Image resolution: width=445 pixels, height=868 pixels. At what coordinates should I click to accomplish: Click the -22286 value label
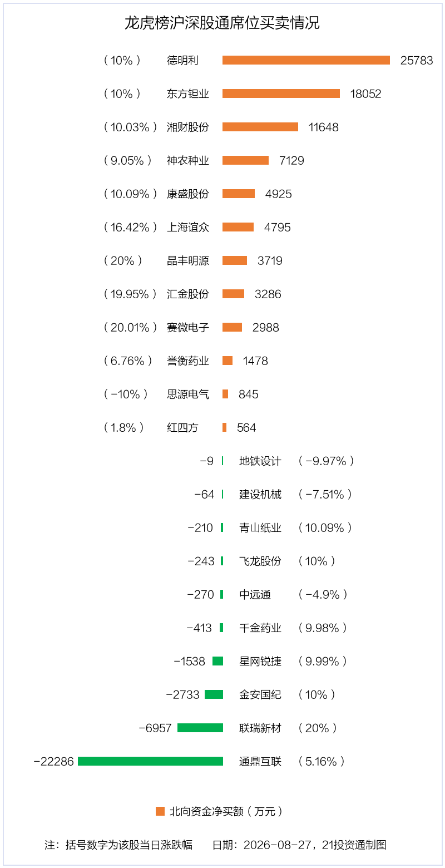53,761
